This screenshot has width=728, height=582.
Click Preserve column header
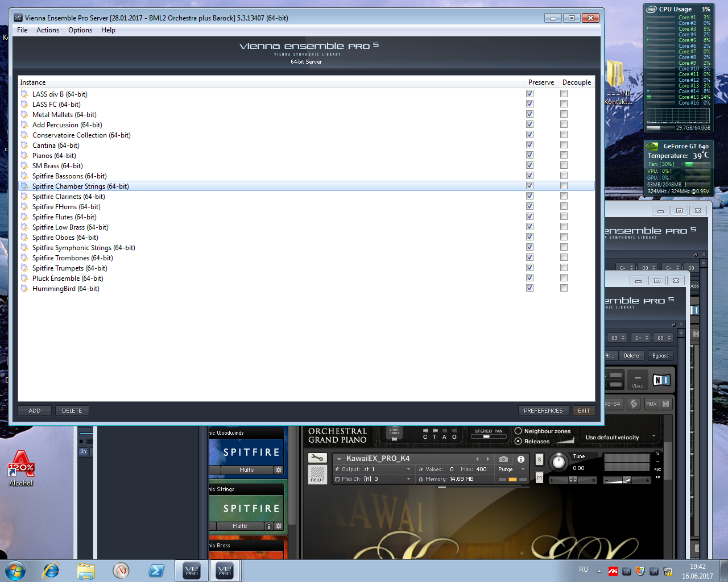[541, 82]
